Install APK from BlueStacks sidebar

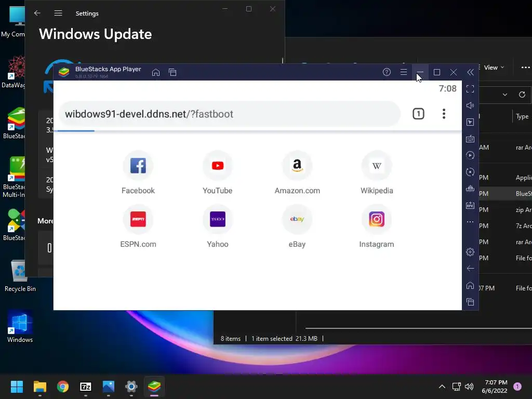pyautogui.click(x=470, y=205)
